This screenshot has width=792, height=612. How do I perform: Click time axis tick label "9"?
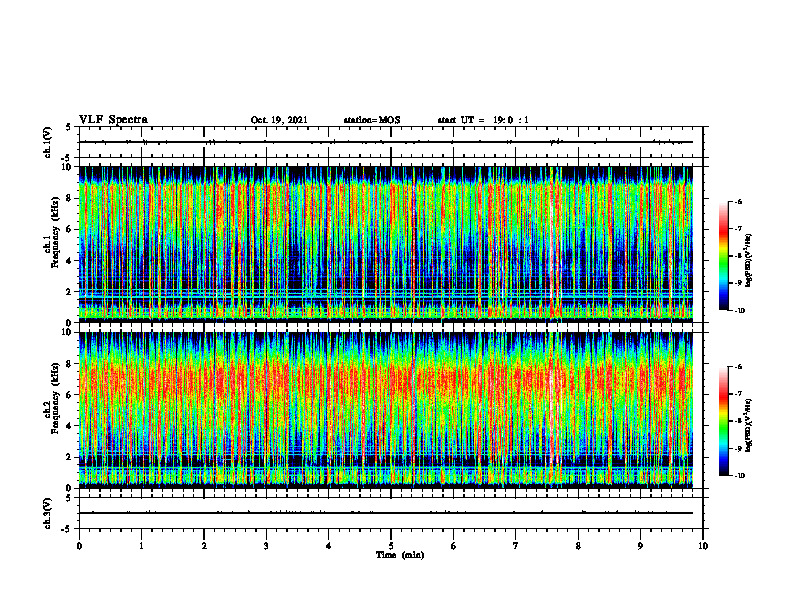(x=640, y=546)
